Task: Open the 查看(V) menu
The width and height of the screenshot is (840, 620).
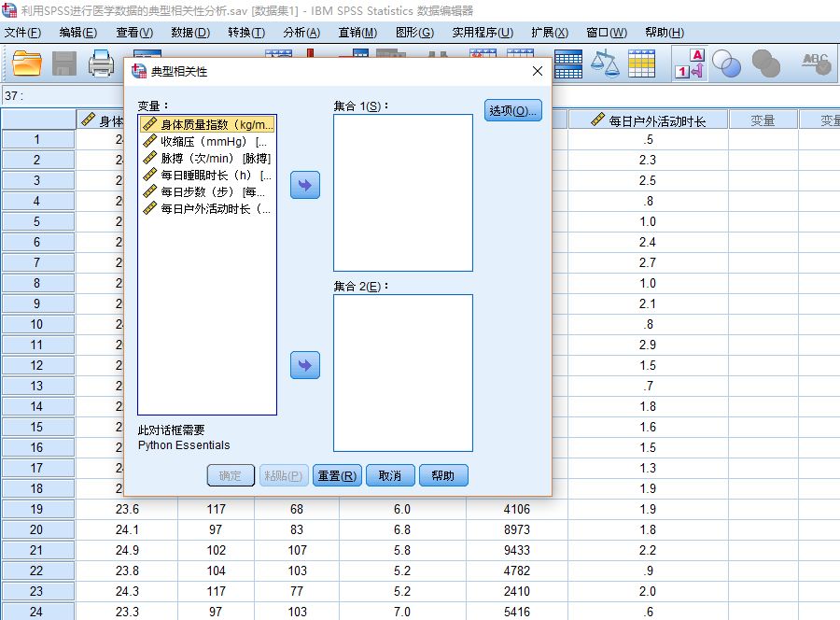Action: (134, 33)
